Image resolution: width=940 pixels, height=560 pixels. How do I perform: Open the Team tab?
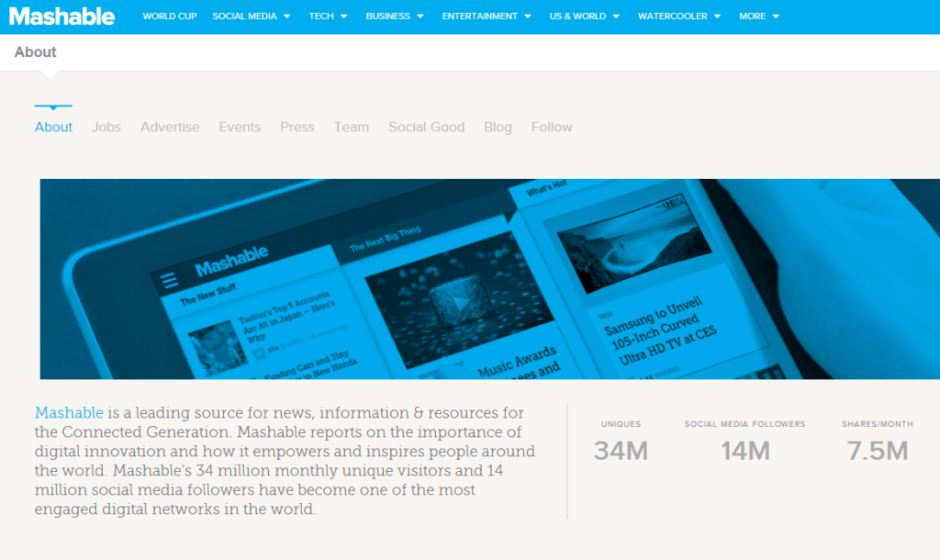(x=352, y=127)
